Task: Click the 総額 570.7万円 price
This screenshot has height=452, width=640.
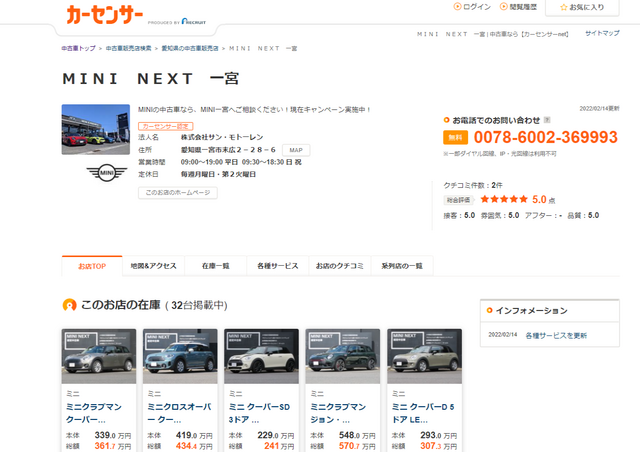Action: [357, 446]
